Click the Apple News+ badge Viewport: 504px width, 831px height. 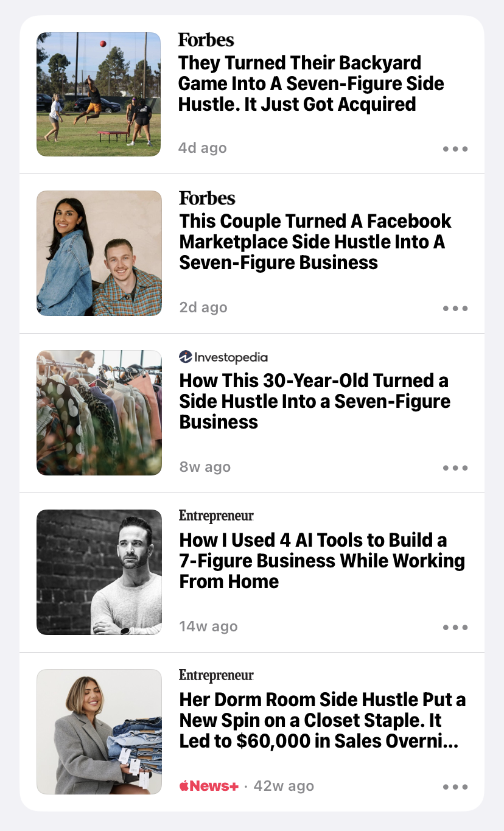(209, 786)
